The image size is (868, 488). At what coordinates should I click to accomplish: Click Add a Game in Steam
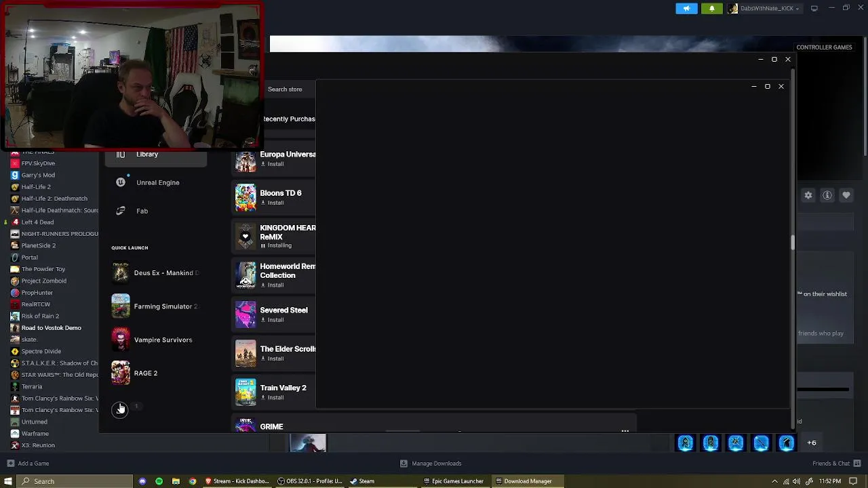pyautogui.click(x=28, y=464)
